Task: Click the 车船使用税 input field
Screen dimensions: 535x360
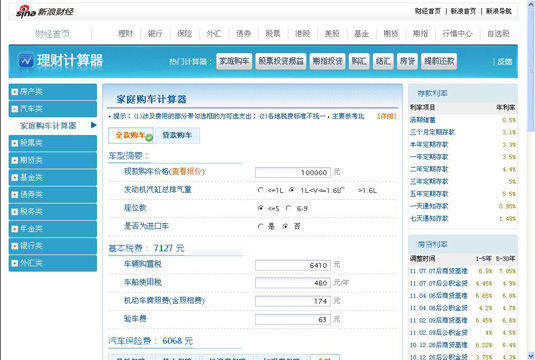Action: (x=293, y=283)
